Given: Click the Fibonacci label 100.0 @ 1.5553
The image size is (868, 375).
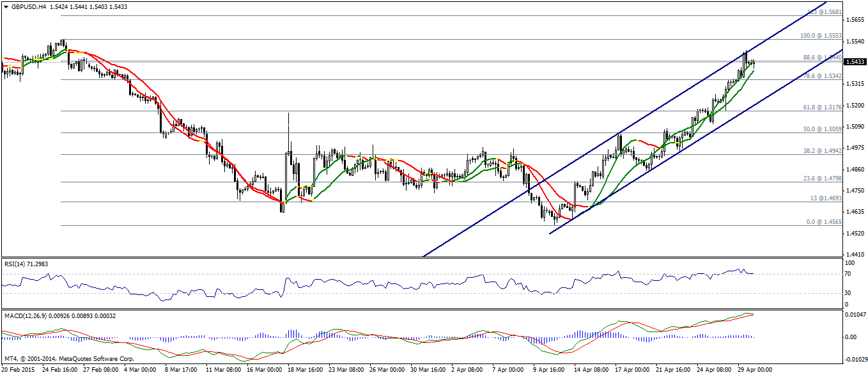Looking at the screenshot, I should 821,36.
